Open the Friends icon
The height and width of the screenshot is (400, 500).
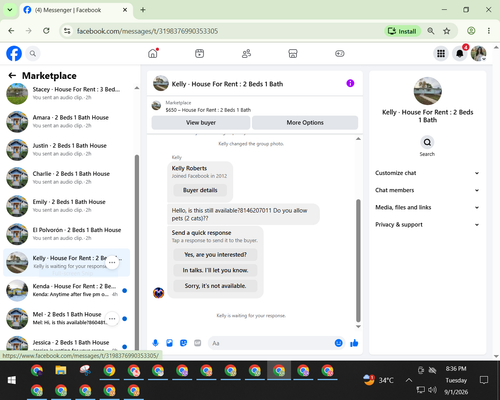[246, 53]
